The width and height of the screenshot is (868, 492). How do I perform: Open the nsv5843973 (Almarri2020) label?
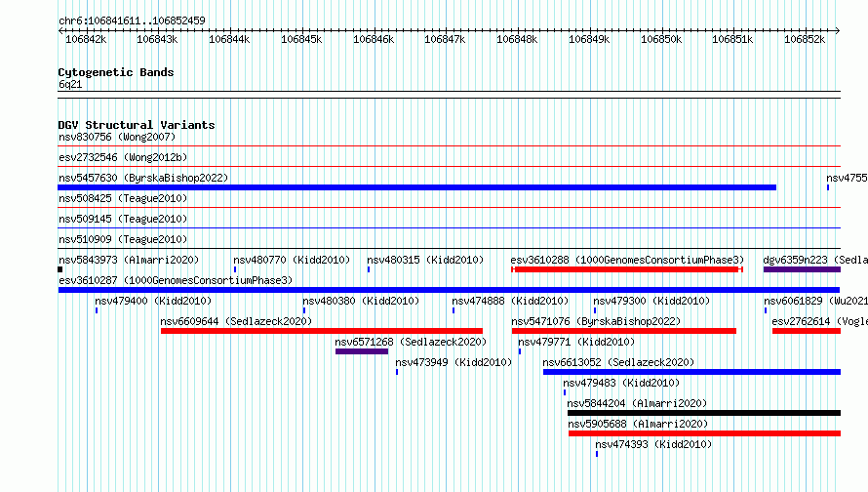tap(129, 260)
